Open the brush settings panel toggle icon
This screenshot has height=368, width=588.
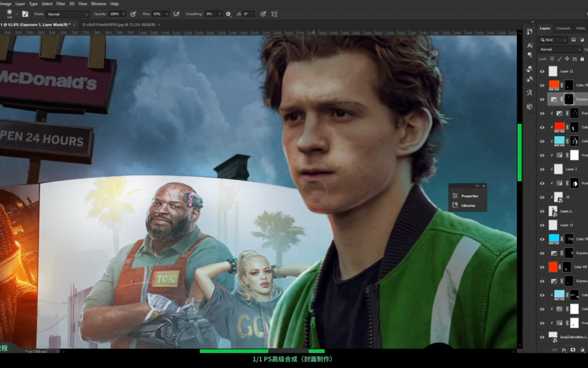[25, 14]
